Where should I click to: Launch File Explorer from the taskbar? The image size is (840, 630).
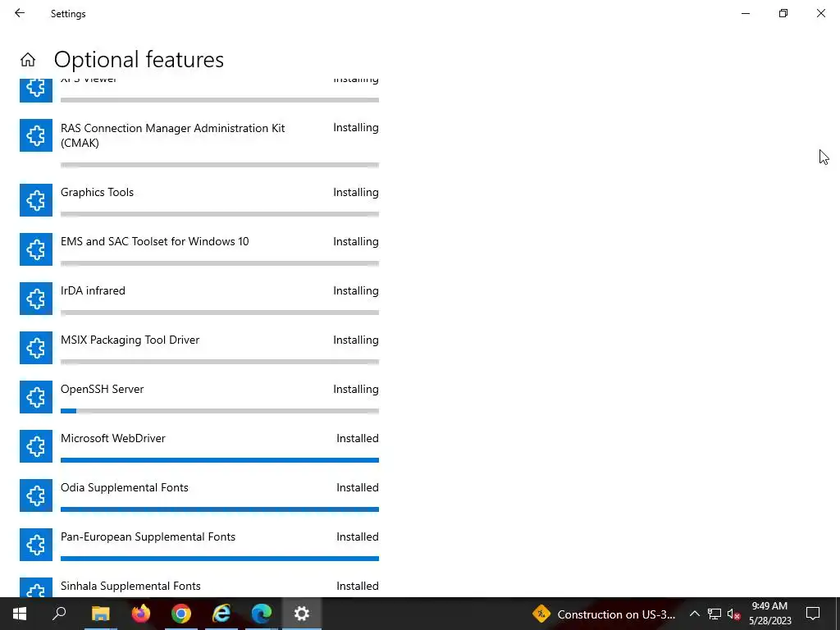click(x=101, y=614)
